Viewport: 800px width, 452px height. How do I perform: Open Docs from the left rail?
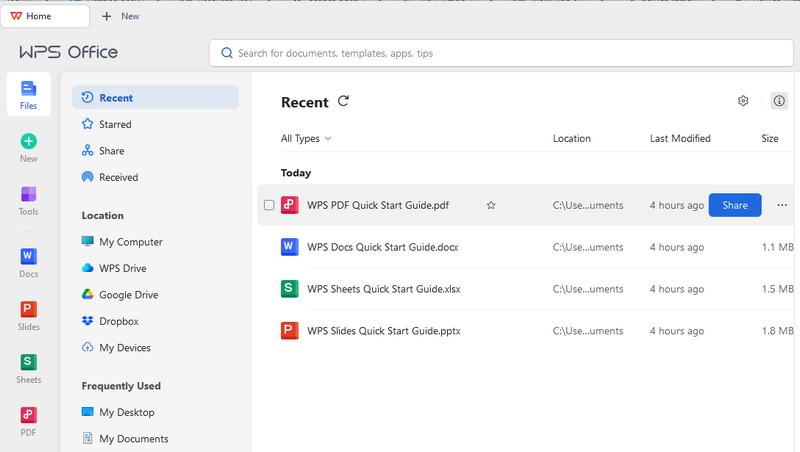coord(29,263)
